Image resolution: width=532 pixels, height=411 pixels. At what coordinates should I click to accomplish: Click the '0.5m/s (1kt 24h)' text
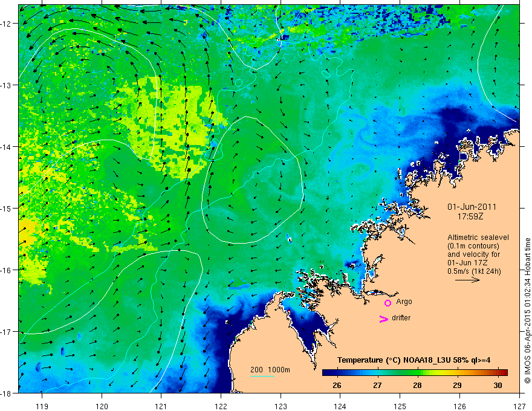coord(474,271)
